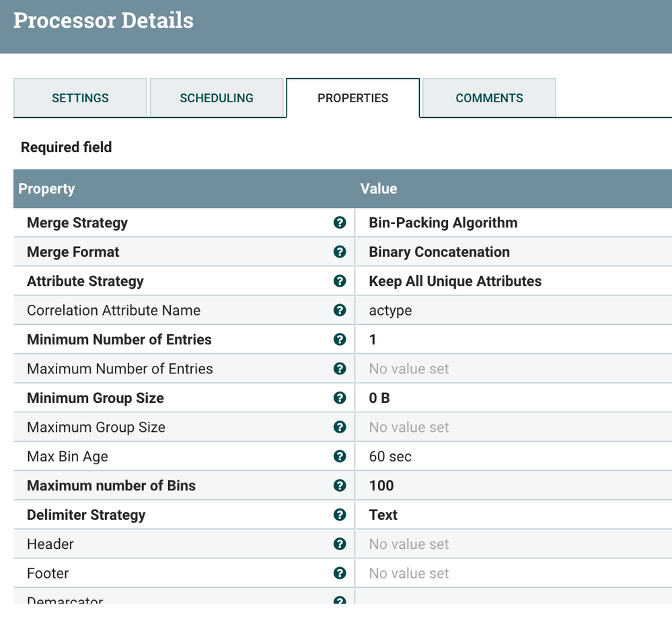Open Attribute Strategy value Keep All Unique Attributes

tap(455, 281)
